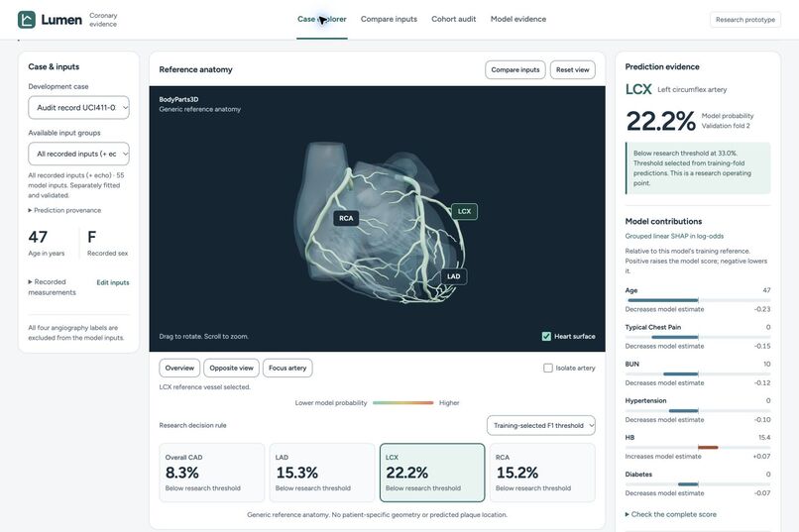Click the Age contribution bar
Viewport: 799px width, 532px height.
[698, 300]
